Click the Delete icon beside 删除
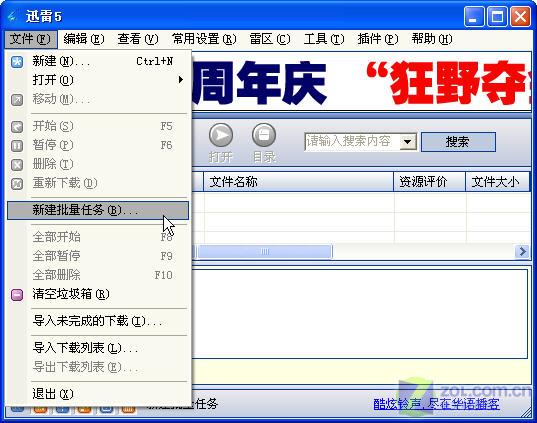Screen dimensions: 537x423 (17, 165)
